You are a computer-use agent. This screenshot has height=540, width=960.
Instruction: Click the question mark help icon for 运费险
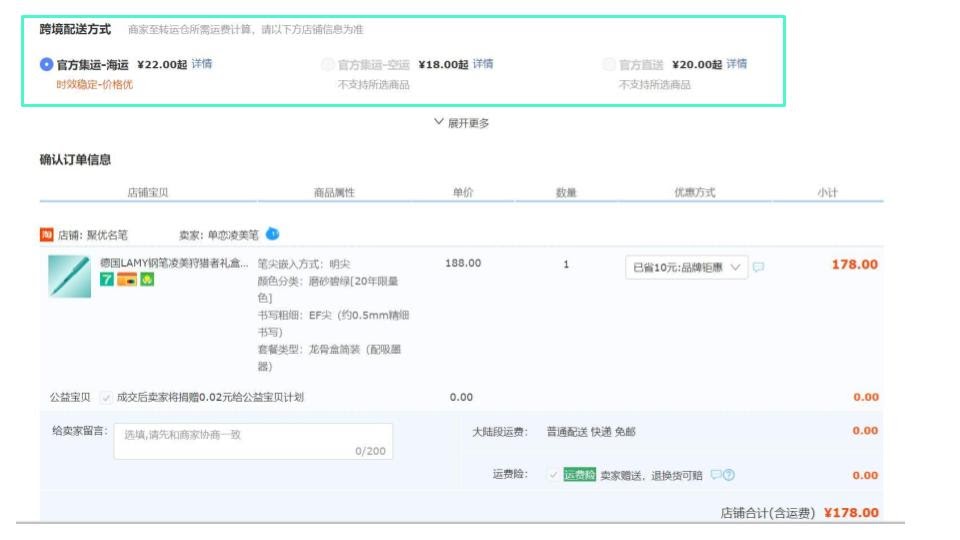(729, 475)
